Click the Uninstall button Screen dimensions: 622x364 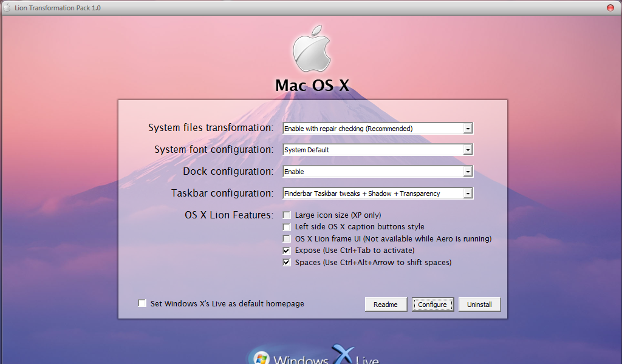(480, 304)
